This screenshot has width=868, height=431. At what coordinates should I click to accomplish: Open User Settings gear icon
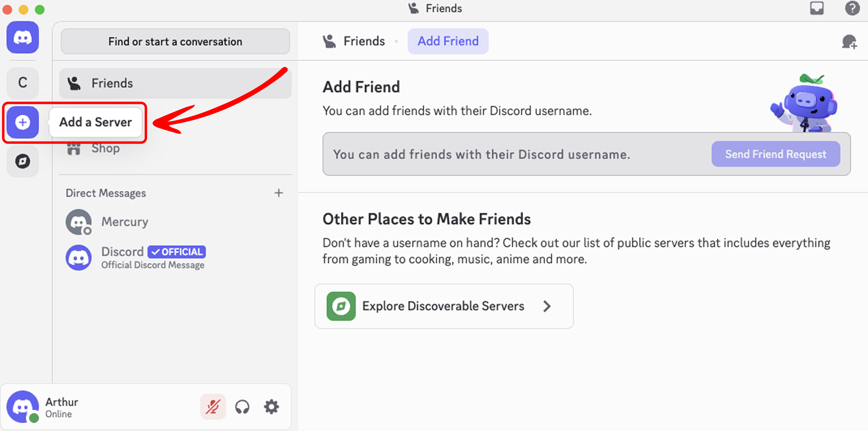pos(271,407)
